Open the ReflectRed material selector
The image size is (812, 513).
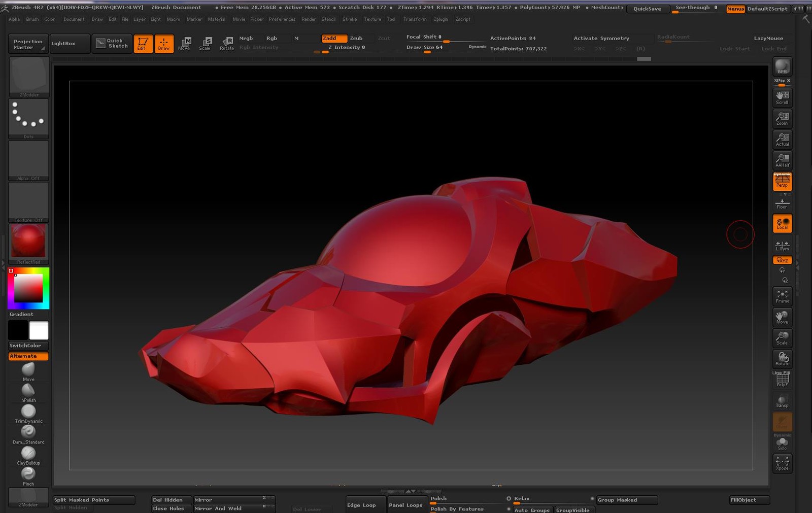(29, 244)
